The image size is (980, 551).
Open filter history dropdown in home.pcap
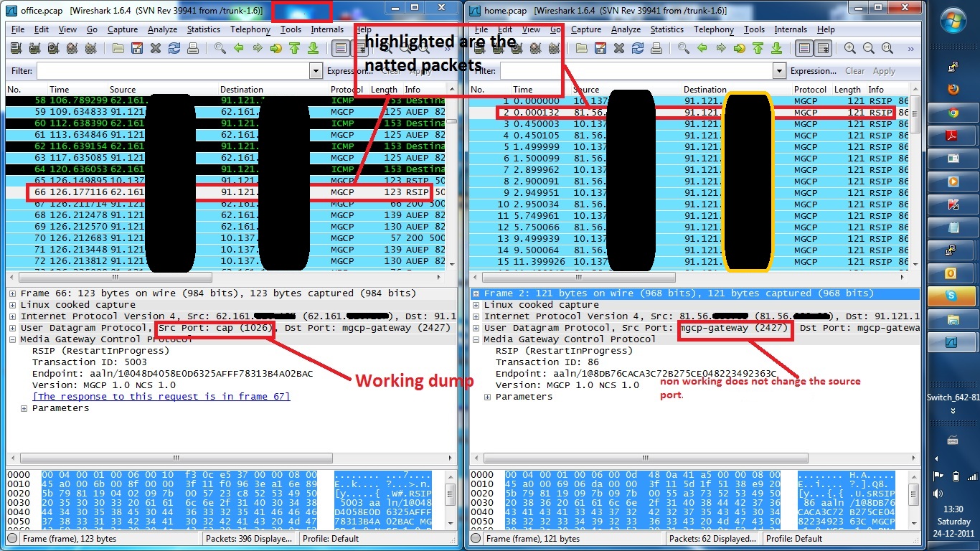[780, 71]
